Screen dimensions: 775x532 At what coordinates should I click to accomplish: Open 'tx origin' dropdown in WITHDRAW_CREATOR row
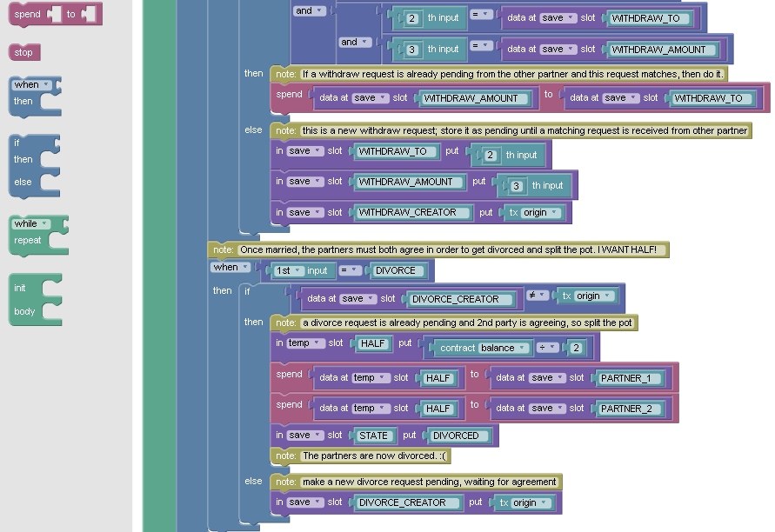[541, 212]
